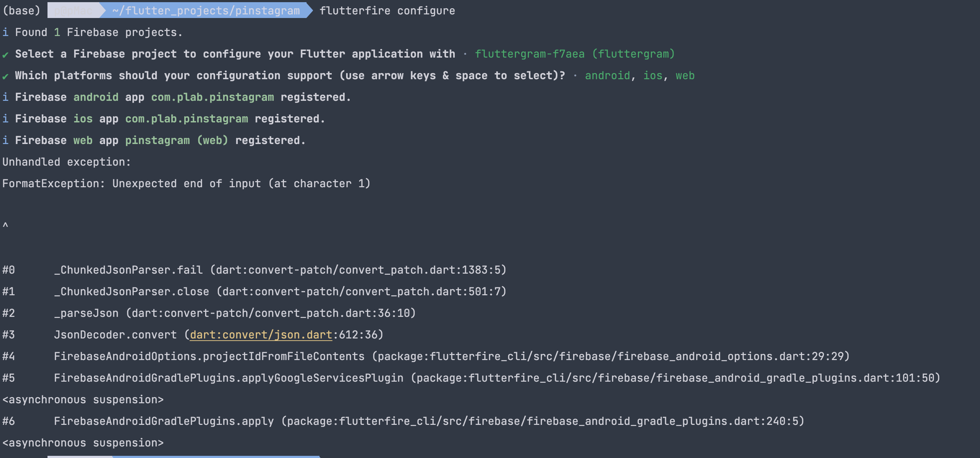980x458 pixels.
Task: Open the dart:convert/json.dart link
Action: 261,334
